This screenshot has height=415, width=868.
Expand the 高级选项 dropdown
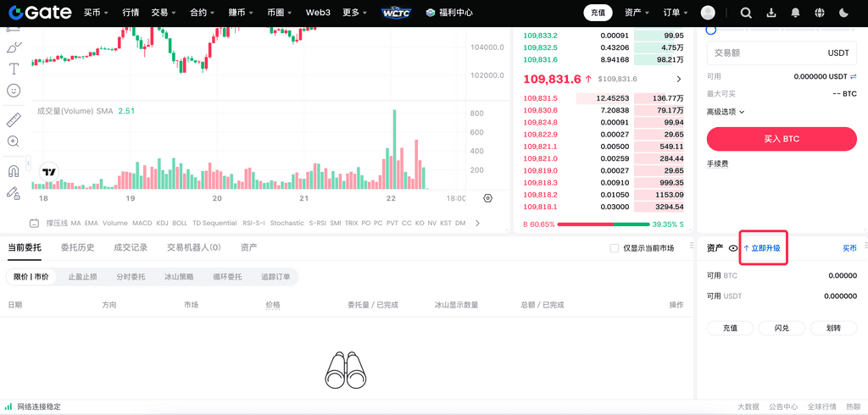pyautogui.click(x=726, y=111)
